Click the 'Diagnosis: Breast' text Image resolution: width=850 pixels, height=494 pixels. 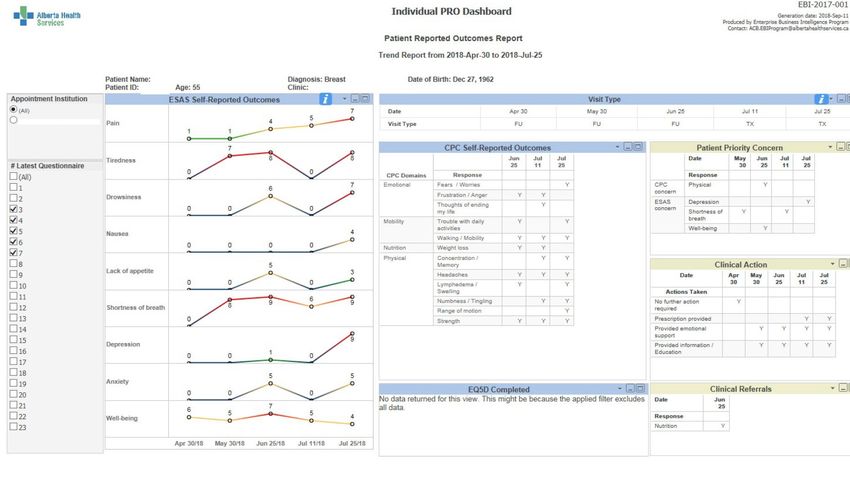pos(317,79)
